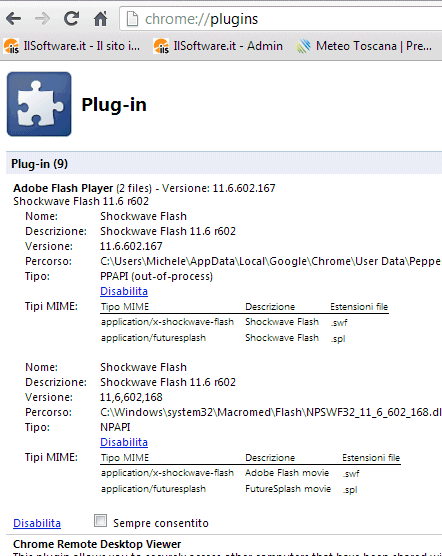Click the PPAPI (out-of-process) type text
442x556 pixels.
(156, 276)
